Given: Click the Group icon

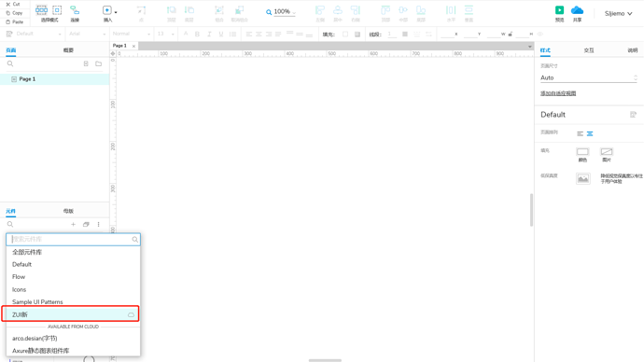Looking at the screenshot, I should coord(219,10).
